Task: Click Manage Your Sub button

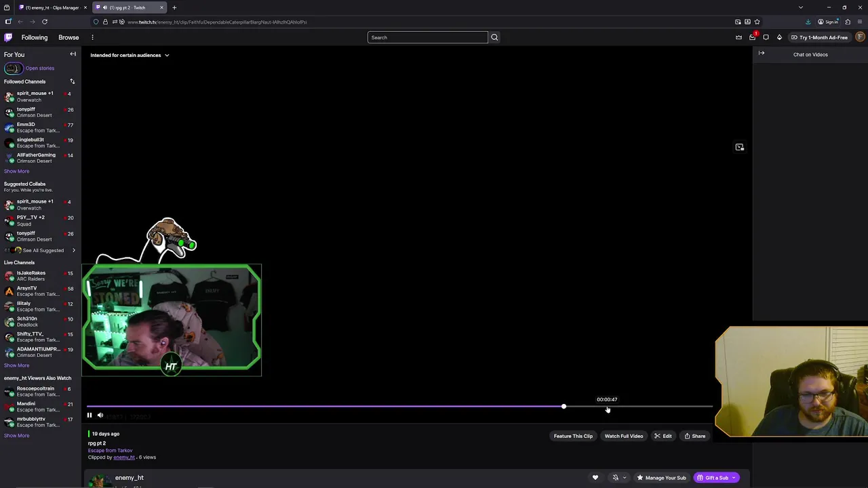Action: click(661, 478)
